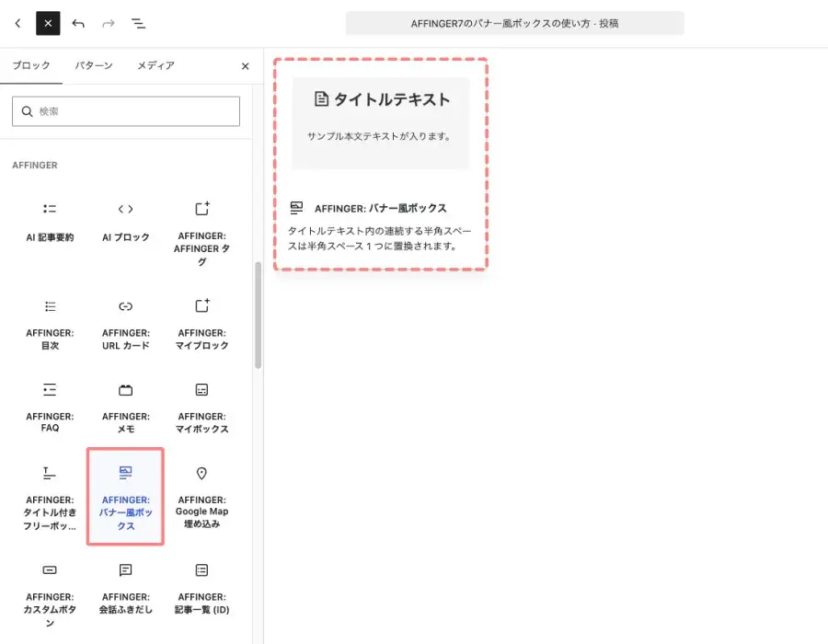This screenshot has height=644, width=828.
Task: Open the post title command bar
Action: point(515,23)
